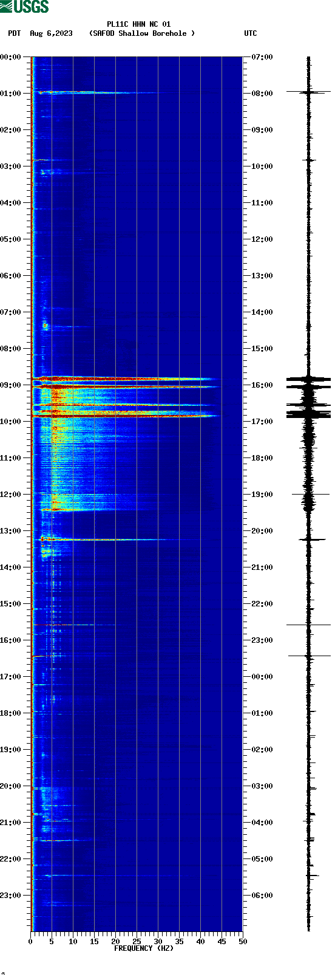Select the date Aug 6,2023
Screen dimensions: 335x980
[x=51, y=33]
